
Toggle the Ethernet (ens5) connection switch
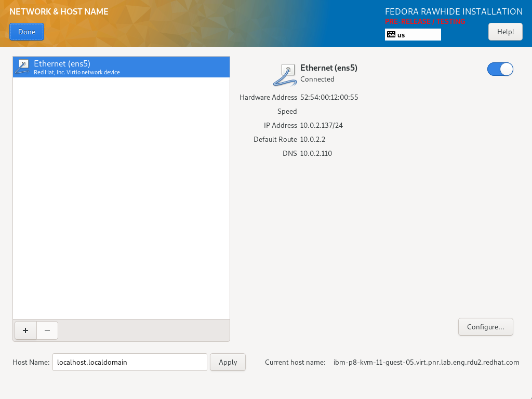[500, 69]
